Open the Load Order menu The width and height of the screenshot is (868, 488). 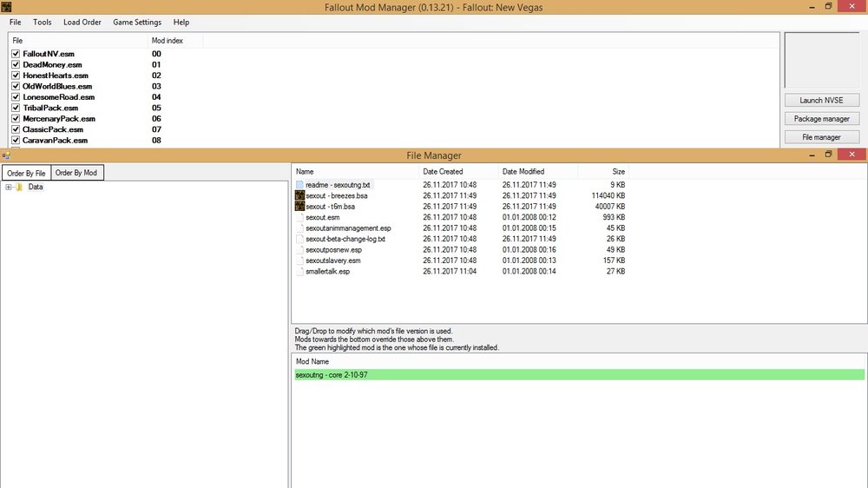coord(82,23)
